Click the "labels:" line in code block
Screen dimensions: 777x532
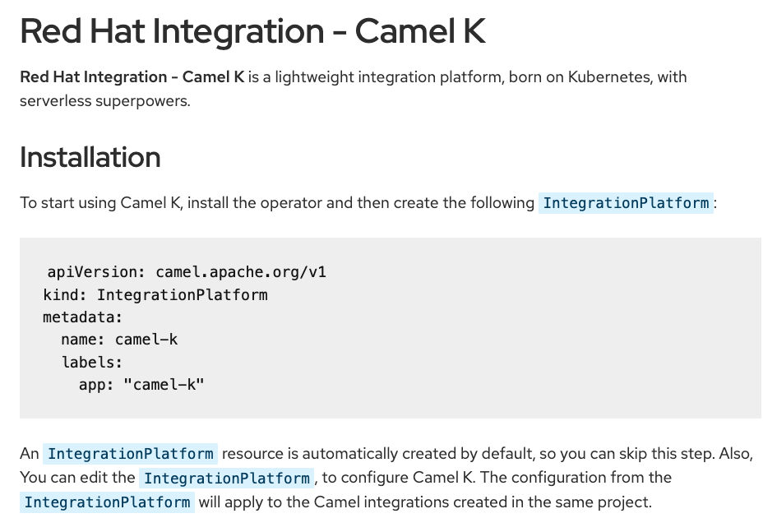point(91,361)
